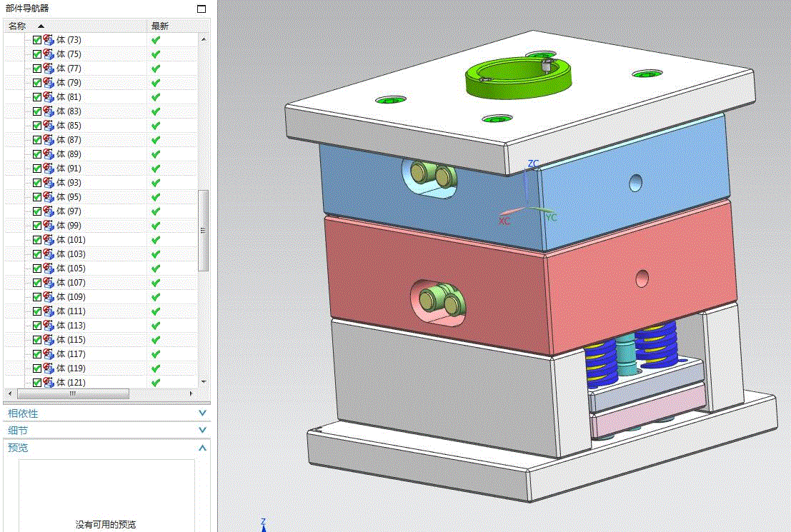Uncheck the visibility checkbox for 体 (73)
Viewport: 791px width, 532px height.
point(37,40)
